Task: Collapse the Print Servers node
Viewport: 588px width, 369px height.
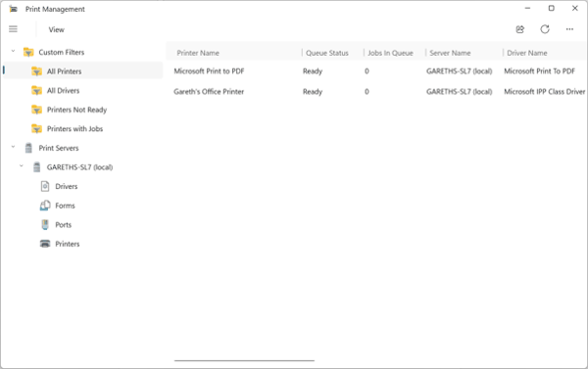Action: (x=13, y=147)
